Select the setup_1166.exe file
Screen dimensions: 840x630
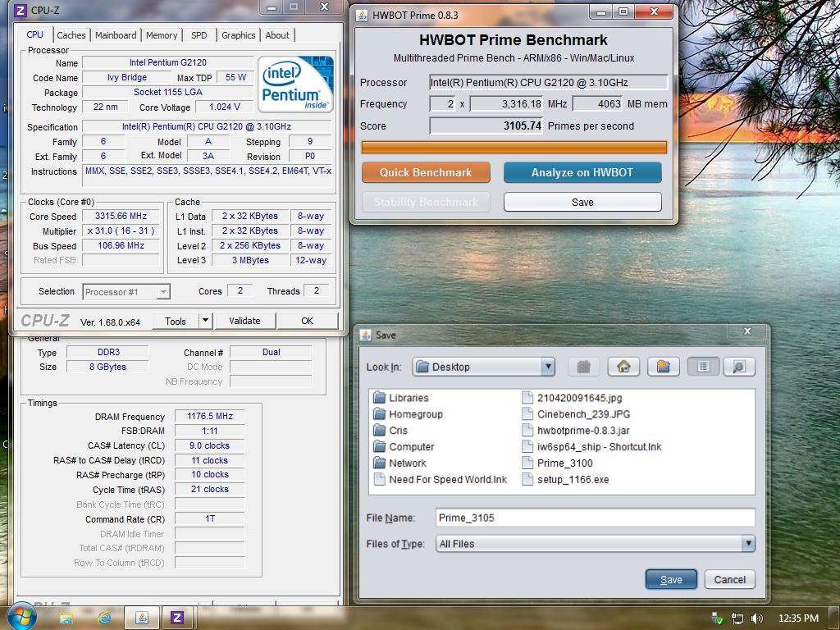[566, 479]
